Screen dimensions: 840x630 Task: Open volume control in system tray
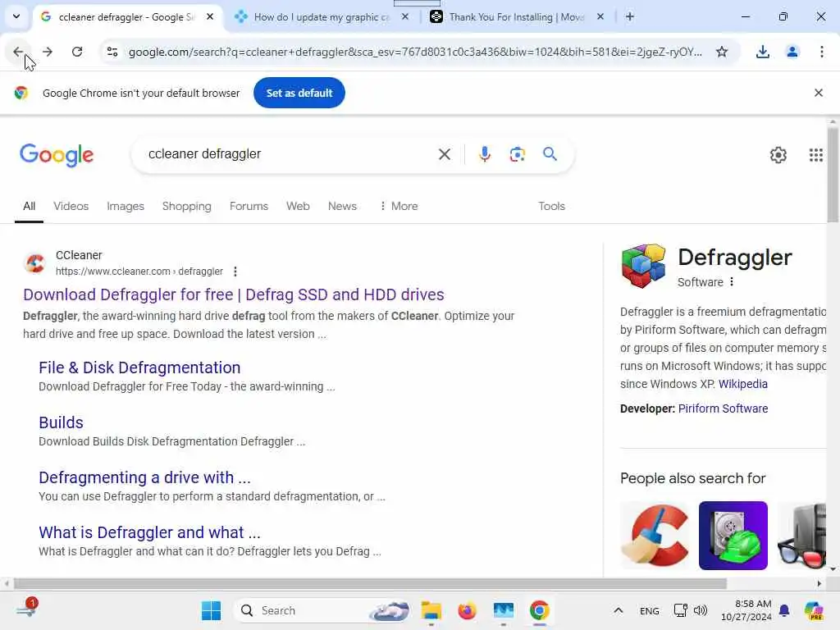click(701, 610)
